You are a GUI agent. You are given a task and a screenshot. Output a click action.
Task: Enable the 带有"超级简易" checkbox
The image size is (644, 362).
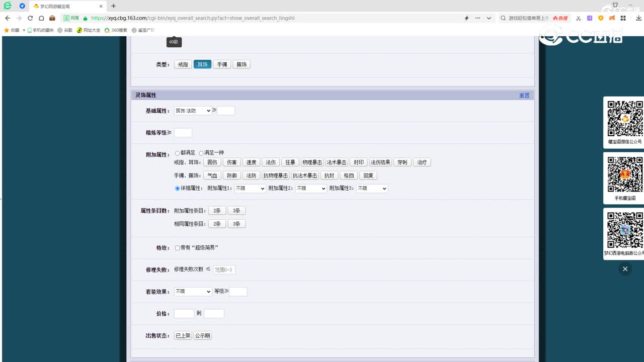click(177, 247)
